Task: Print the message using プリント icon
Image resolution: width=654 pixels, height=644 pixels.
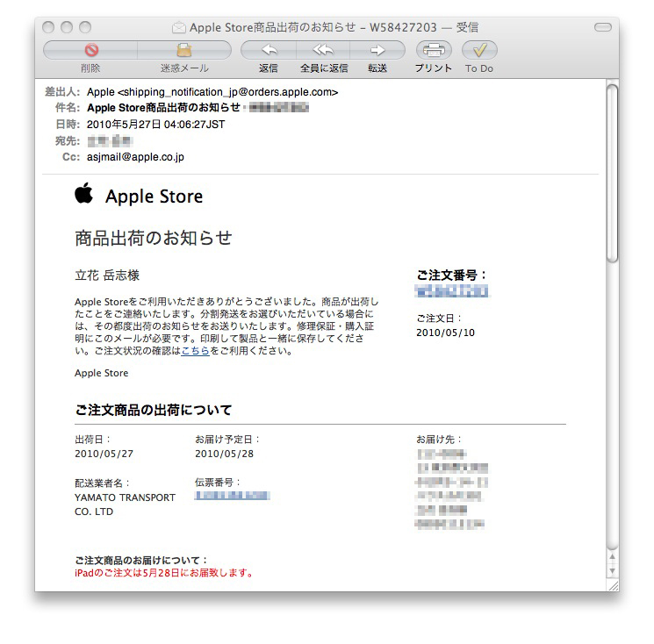Action: 434,50
